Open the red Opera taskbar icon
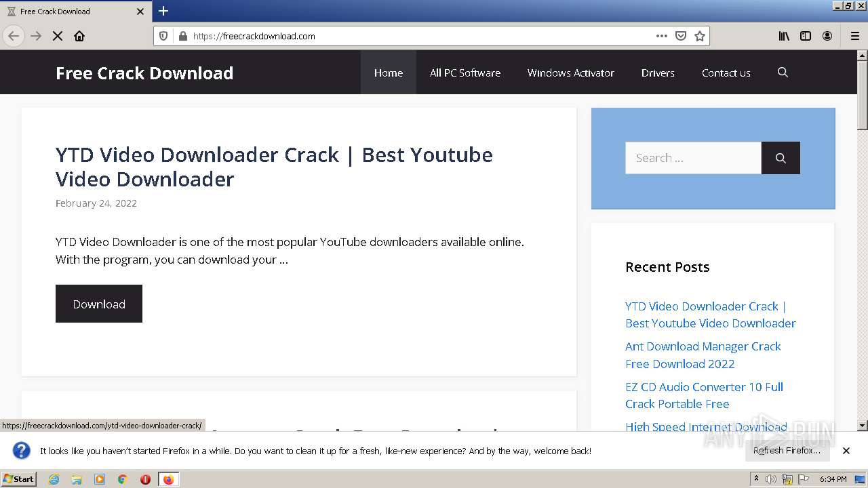The width and height of the screenshot is (868, 488). [x=145, y=479]
